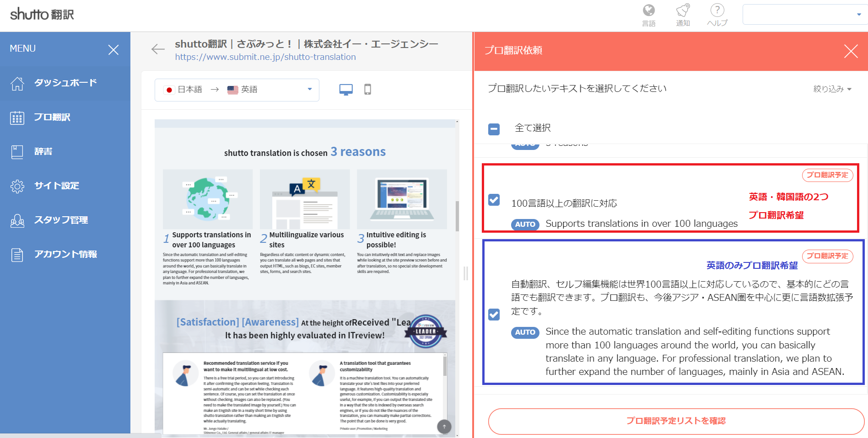Click the page title shutto翻訳｜さぶみっと！
868x438 pixels.
[x=307, y=44]
